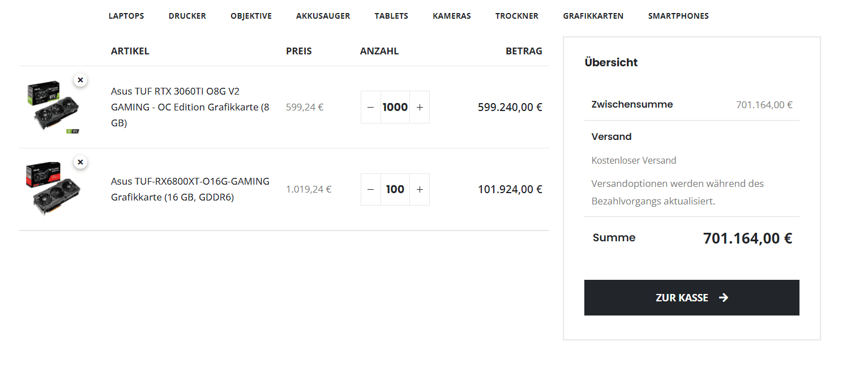This screenshot has width=868, height=388.
Task: Select the Akkusauger menu item
Action: click(323, 16)
